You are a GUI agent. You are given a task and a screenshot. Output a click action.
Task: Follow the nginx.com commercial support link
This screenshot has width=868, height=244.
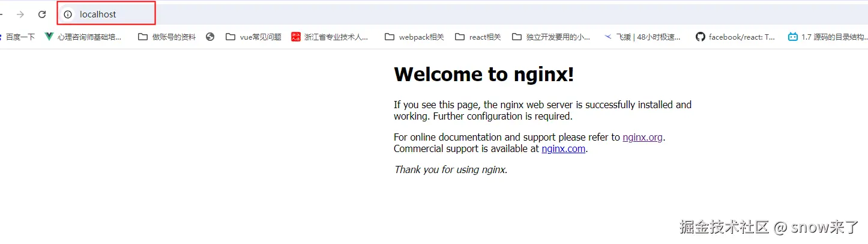coord(563,148)
